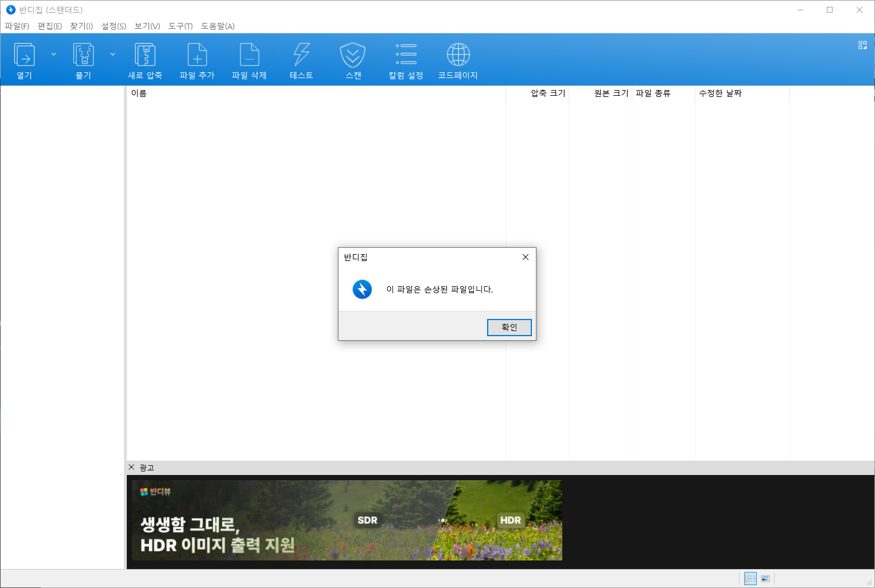Maximize the 반디집 window
This screenshot has height=588, width=875.
(830, 10)
